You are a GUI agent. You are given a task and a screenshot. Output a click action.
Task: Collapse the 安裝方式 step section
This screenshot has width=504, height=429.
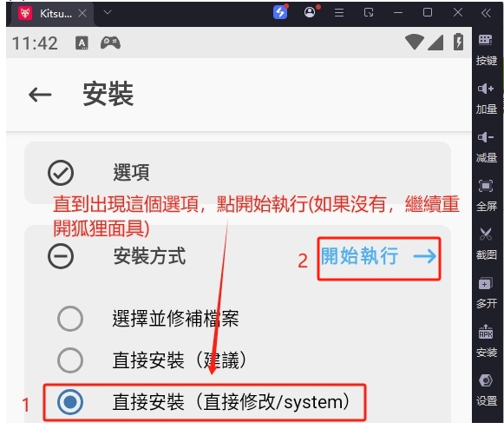61,256
